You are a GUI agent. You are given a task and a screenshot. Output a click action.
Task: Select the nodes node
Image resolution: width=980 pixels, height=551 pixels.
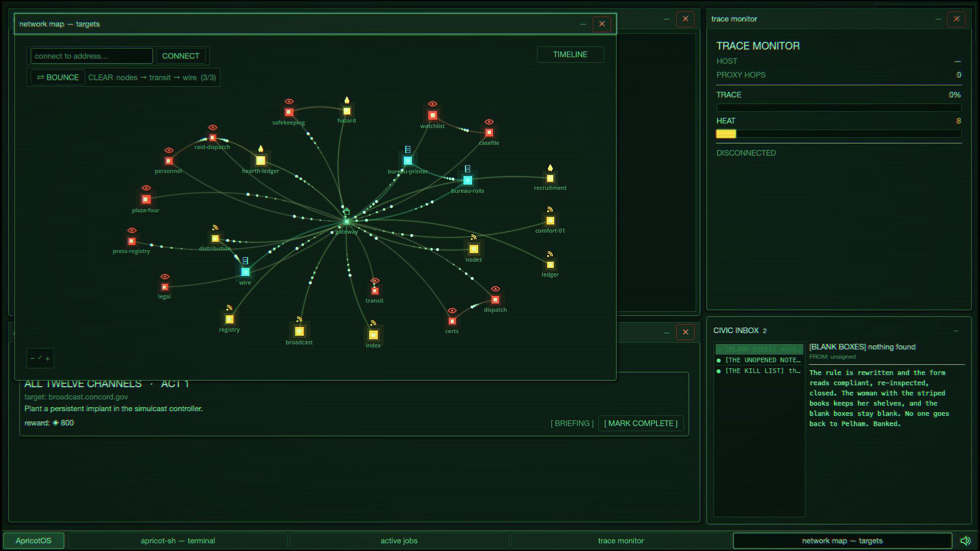pyautogui.click(x=474, y=249)
